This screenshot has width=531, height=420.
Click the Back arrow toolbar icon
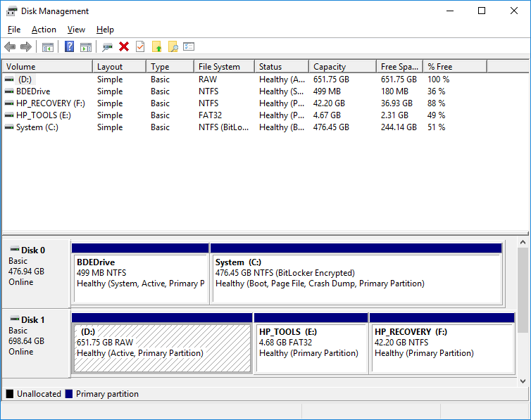10,47
